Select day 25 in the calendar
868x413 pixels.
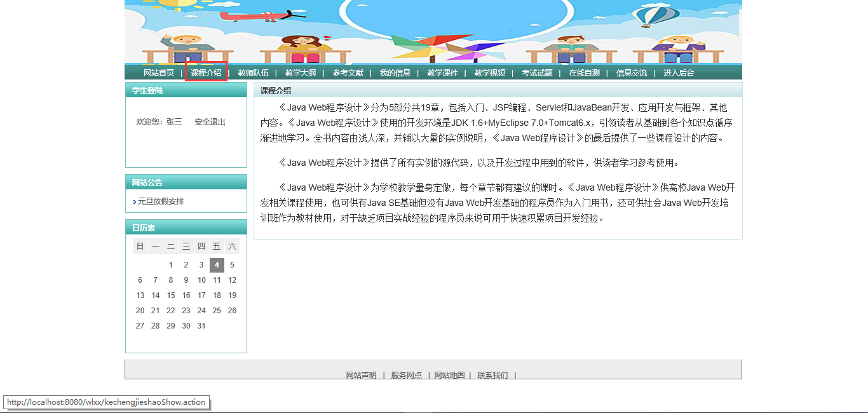pos(217,311)
